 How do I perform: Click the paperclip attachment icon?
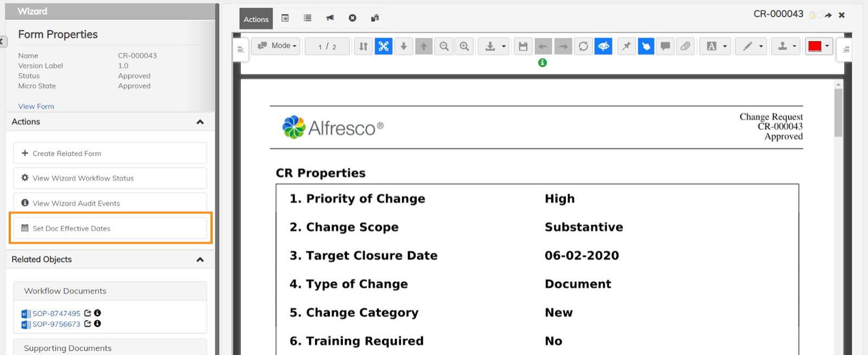[685, 47]
